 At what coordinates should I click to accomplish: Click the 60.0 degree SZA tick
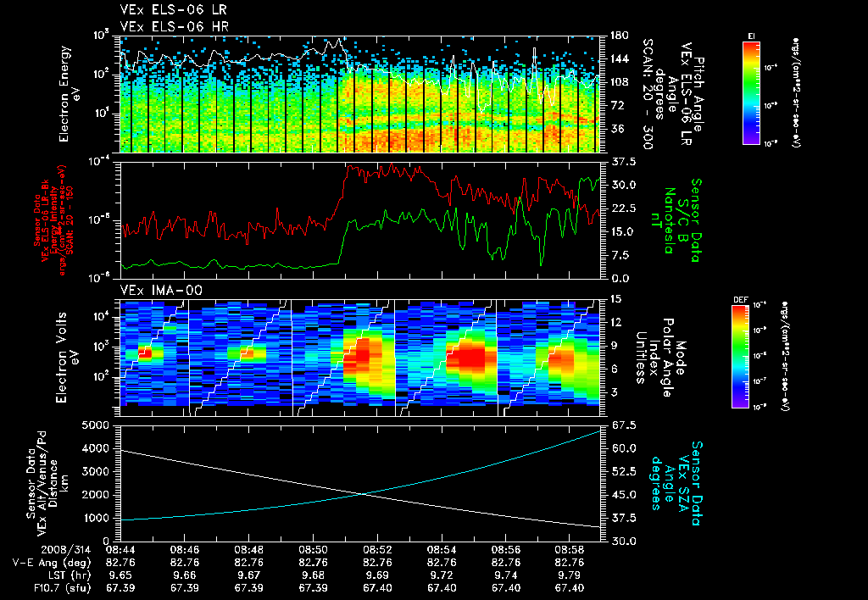click(622, 448)
